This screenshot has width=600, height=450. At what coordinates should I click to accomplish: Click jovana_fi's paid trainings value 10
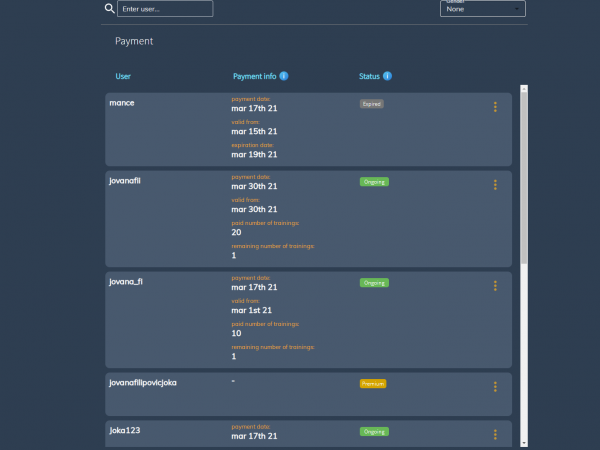236,333
